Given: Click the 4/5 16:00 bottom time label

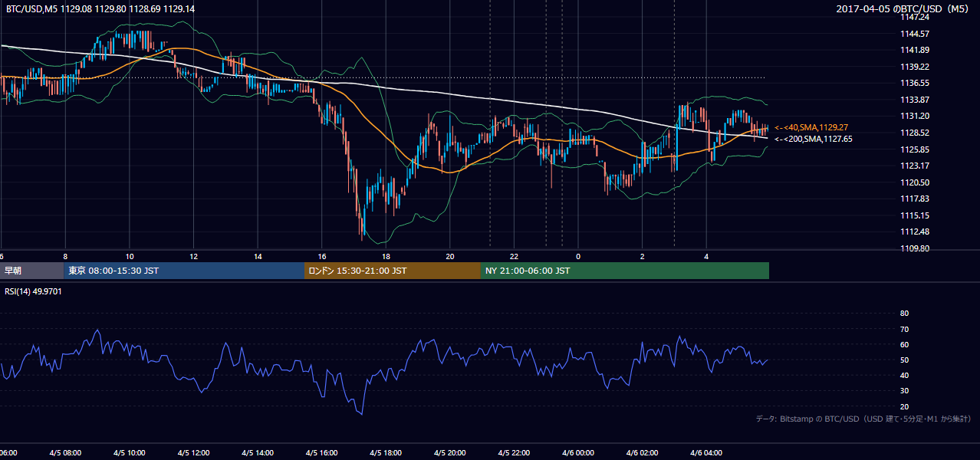Looking at the screenshot, I should tap(322, 453).
